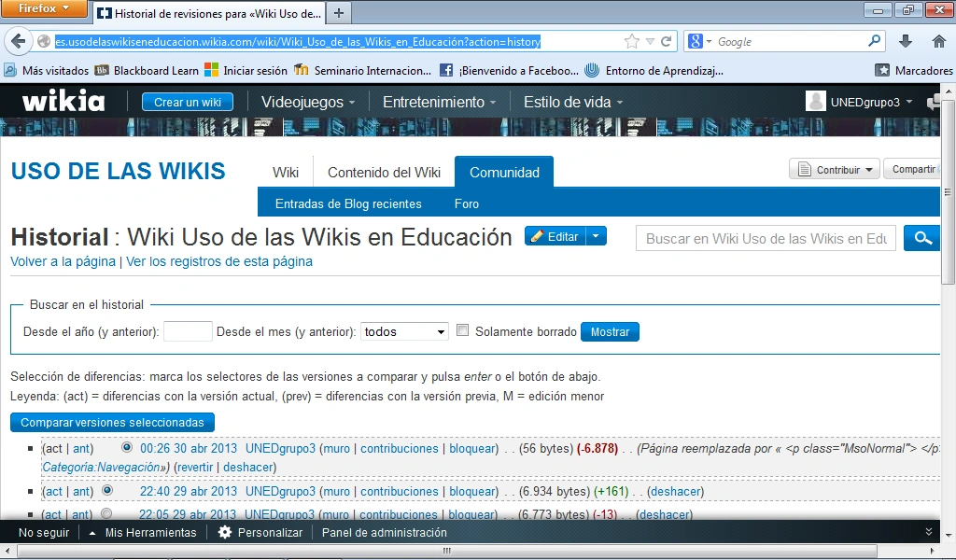Open the Firefox menu button

coord(42,8)
